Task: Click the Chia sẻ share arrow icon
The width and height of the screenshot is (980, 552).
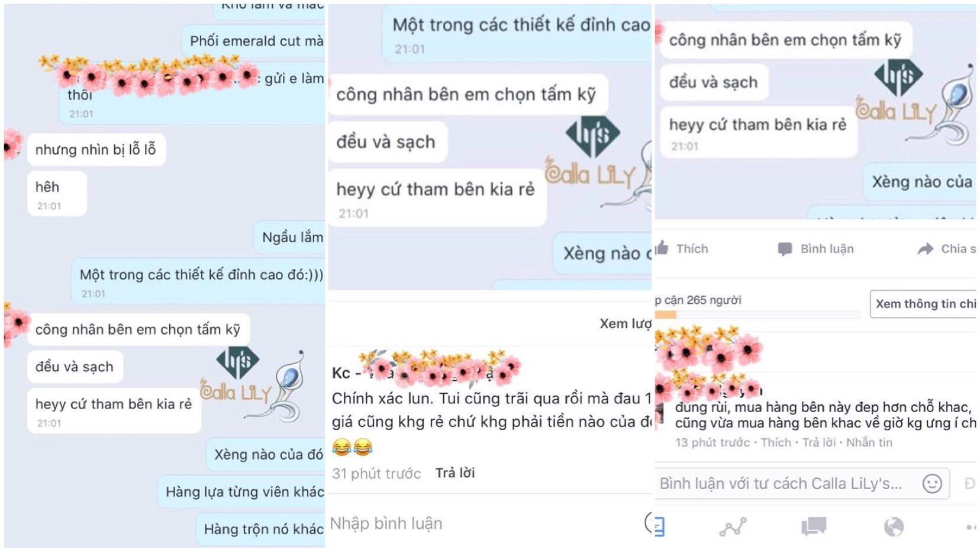Action: pyautogui.click(x=926, y=249)
